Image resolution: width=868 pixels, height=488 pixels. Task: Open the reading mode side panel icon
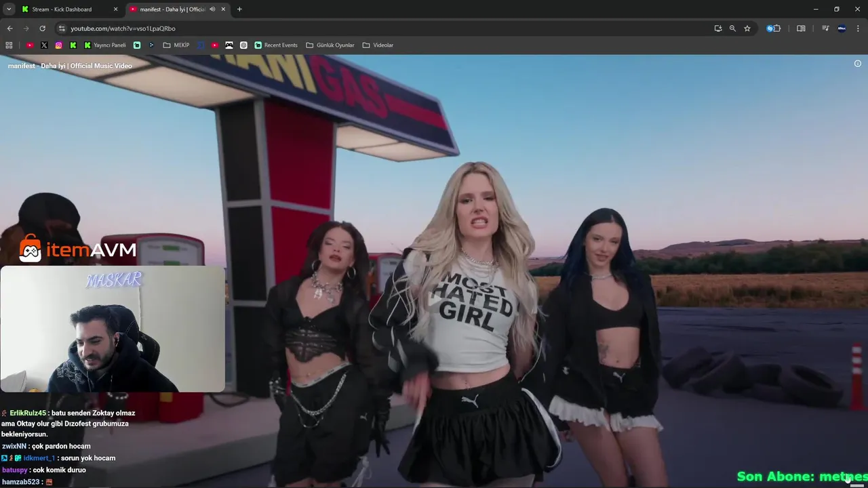click(x=801, y=28)
